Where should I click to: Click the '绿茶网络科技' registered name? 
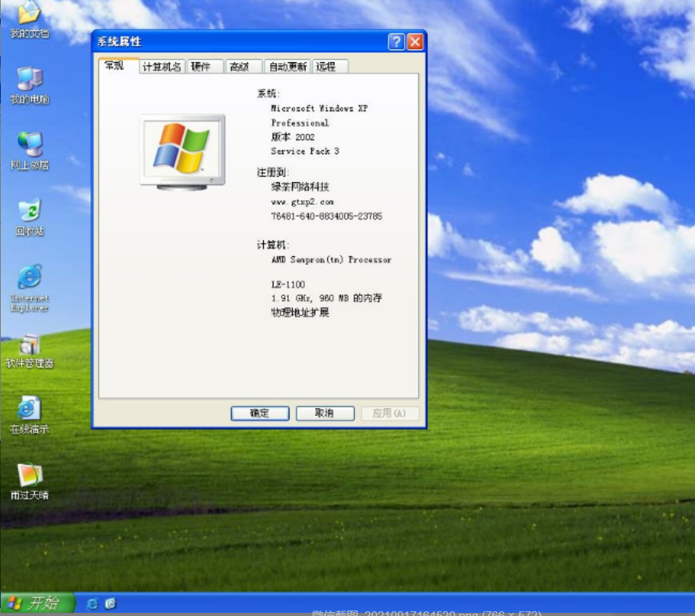coord(300,187)
